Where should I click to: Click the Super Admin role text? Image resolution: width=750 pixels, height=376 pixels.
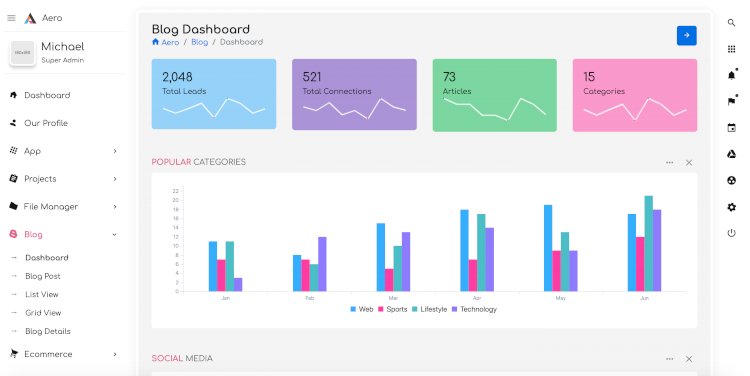(x=63, y=60)
